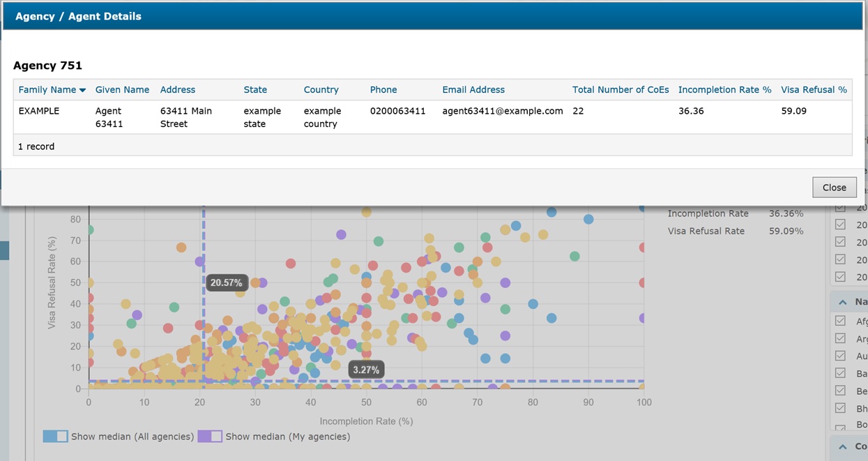
Task: Uncheck the 'Afg' nationality checkbox
Action: (840, 321)
